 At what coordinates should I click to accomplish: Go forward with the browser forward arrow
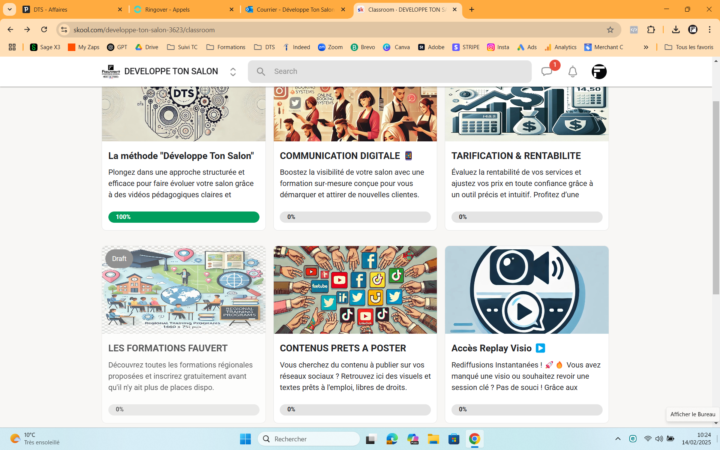point(27,29)
